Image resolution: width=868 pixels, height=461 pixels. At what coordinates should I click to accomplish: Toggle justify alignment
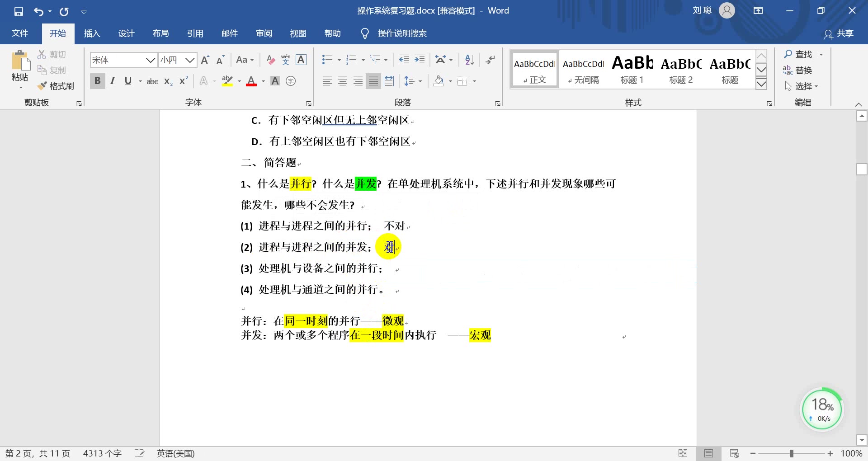373,81
